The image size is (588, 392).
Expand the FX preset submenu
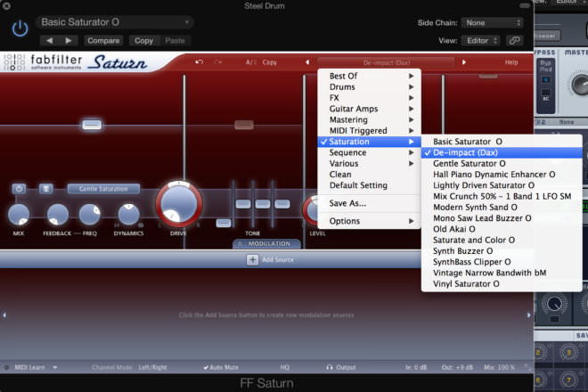click(x=370, y=97)
